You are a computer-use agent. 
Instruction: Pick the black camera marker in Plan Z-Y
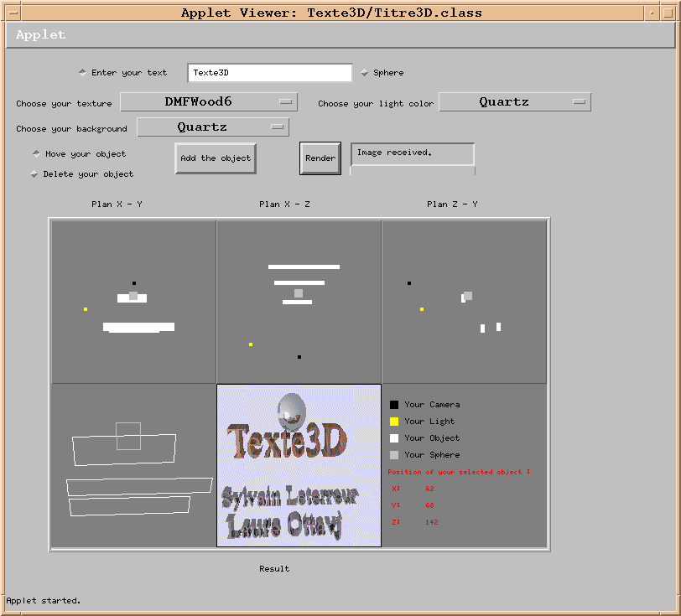[409, 283]
